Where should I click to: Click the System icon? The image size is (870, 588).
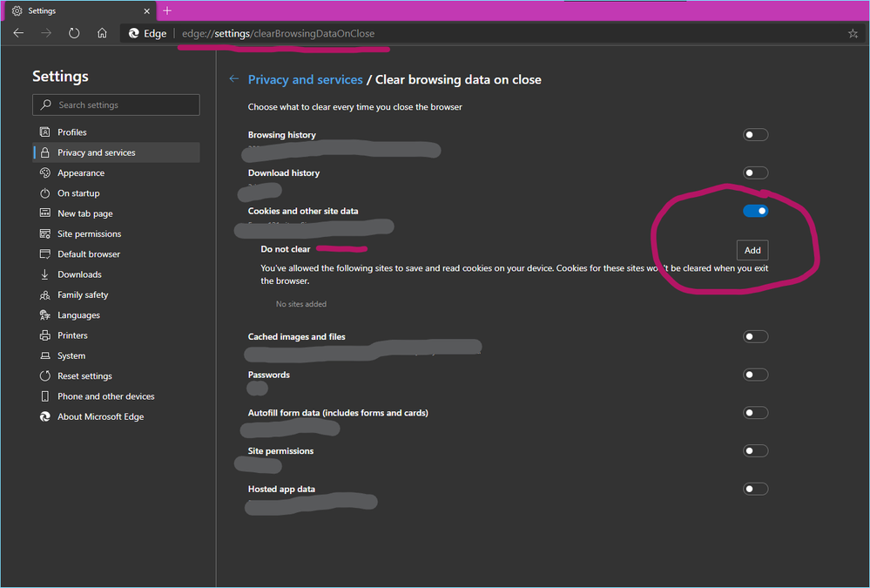(45, 355)
